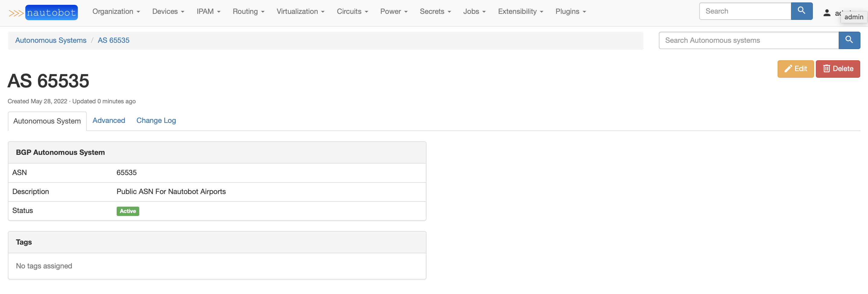
Task: Switch to the Change Log tab
Action: pos(156,120)
